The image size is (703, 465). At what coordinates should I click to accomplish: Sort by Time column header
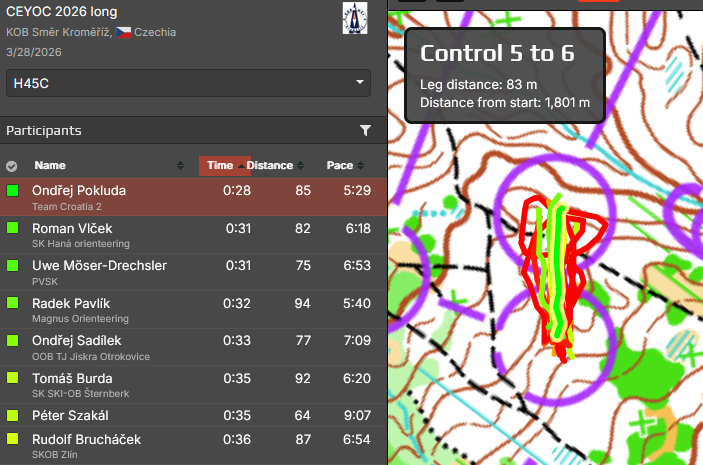click(220, 166)
